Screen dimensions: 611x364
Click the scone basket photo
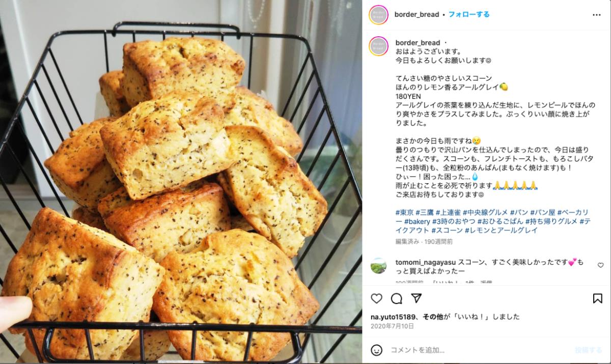(181, 182)
